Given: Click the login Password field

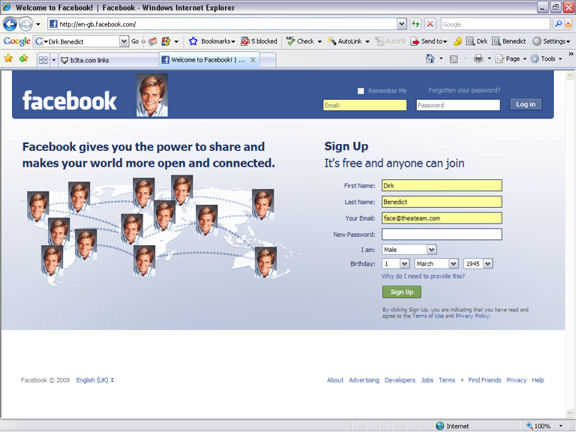Looking at the screenshot, I should click(458, 105).
